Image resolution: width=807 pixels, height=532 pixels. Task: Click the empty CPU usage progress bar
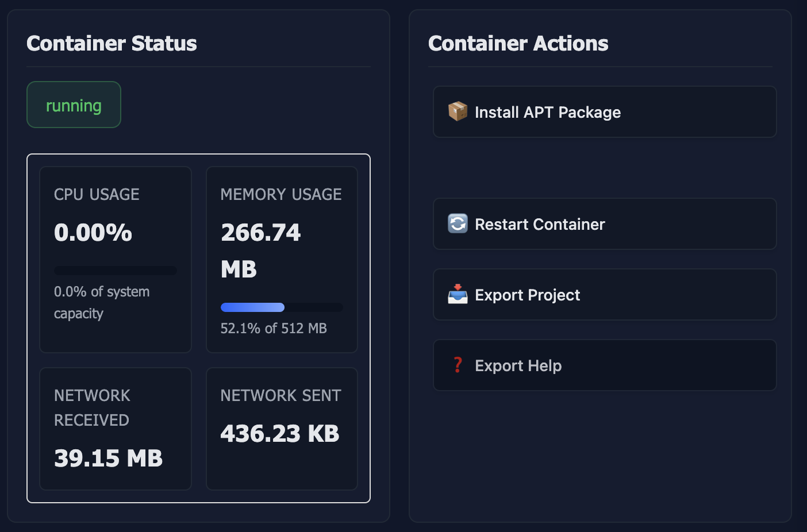[x=115, y=270]
